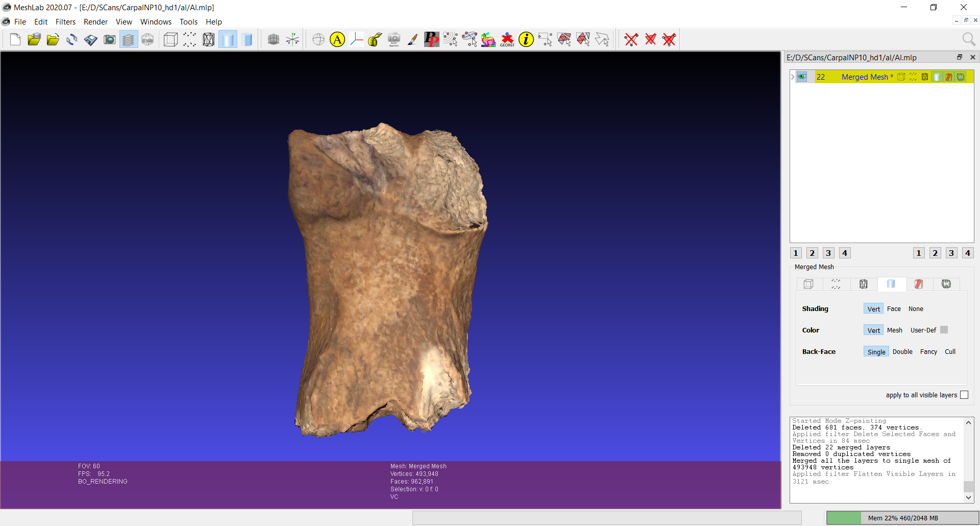Screen dimensions: 980x526
Task: Choose Mesh color option
Action: pos(894,330)
